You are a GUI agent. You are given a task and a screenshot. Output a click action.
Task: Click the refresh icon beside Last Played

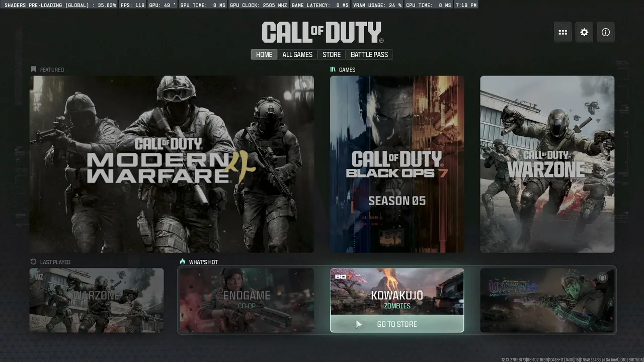click(x=34, y=262)
